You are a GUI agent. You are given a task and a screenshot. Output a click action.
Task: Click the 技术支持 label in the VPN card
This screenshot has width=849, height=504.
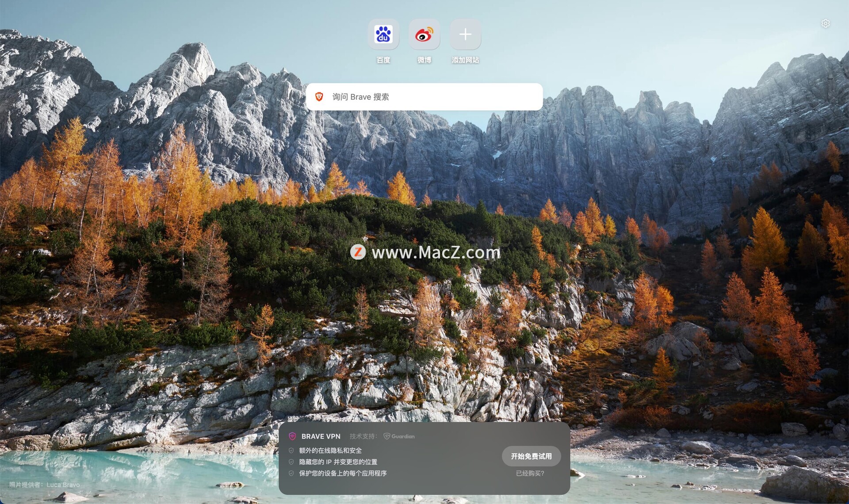pos(363,436)
